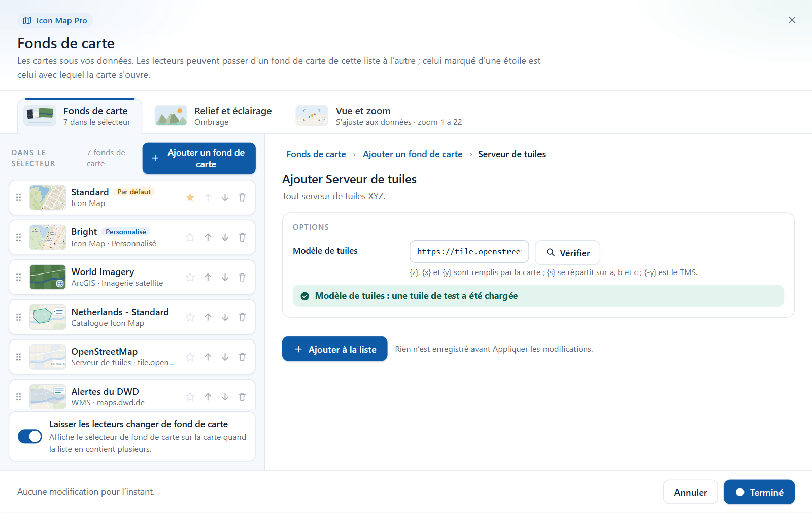The height and width of the screenshot is (513, 812).
Task: Remove World Imagery with trash icon
Action: click(x=242, y=277)
